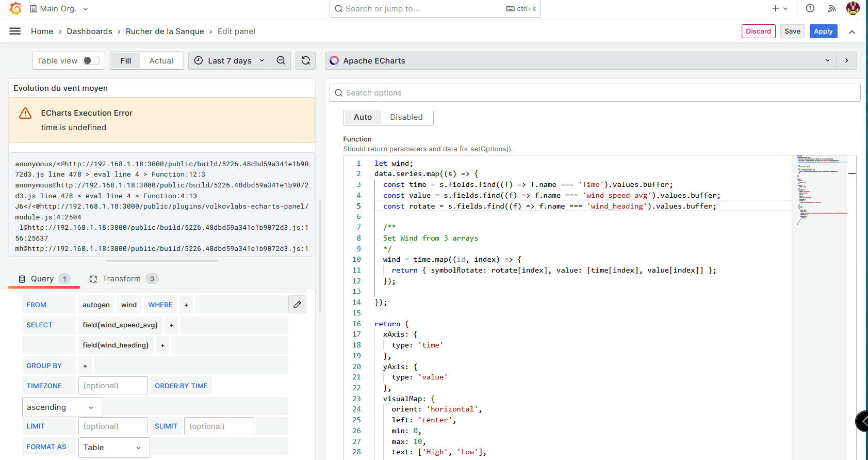The image size is (868, 460).
Task: Select the Actual sizing option
Action: 161,61
